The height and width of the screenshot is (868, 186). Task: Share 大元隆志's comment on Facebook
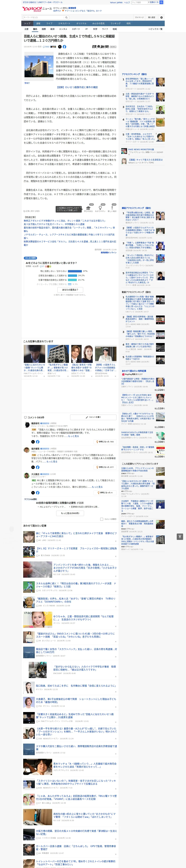38,493
